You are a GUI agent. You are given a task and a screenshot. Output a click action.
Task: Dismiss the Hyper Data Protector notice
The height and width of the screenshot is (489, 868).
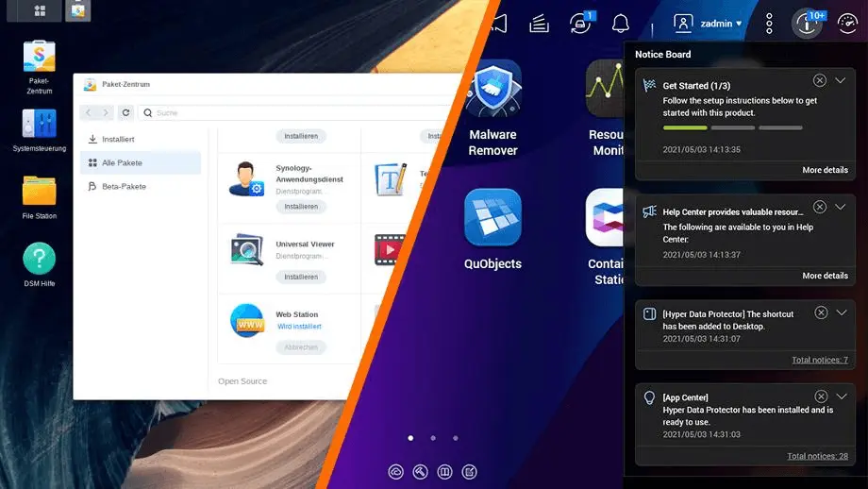pos(821,312)
